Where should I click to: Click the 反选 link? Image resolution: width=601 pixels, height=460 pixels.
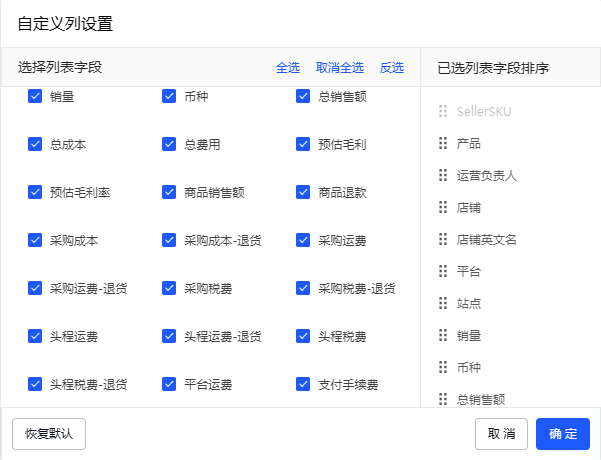[x=392, y=68]
